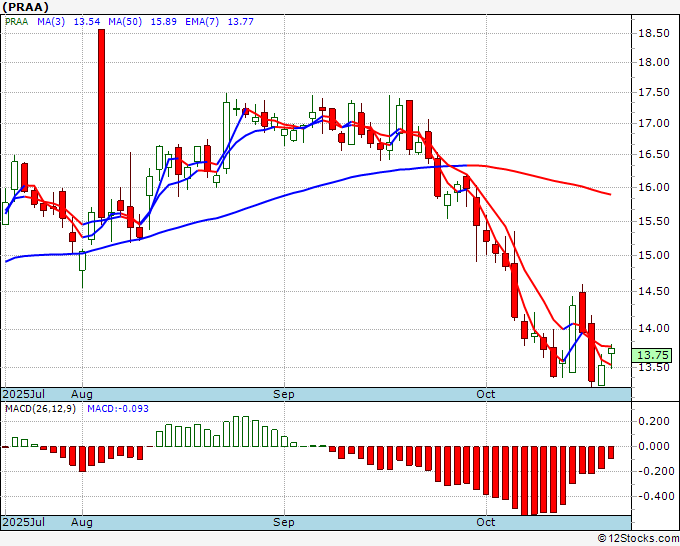The image size is (680, 546).
Task: Click the Sep label on price chart axis
Action: (284, 394)
